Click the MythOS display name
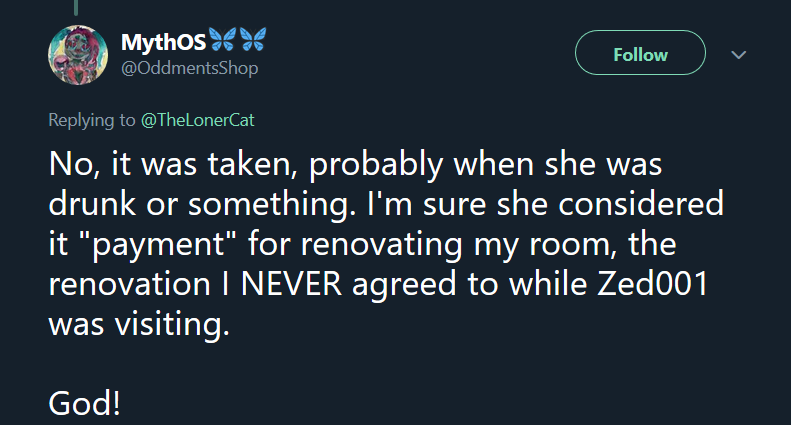791x425 pixels. (x=163, y=42)
